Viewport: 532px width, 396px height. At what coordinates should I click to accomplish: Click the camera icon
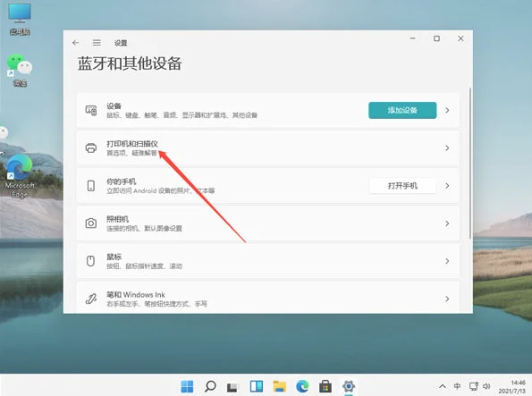pos(91,223)
